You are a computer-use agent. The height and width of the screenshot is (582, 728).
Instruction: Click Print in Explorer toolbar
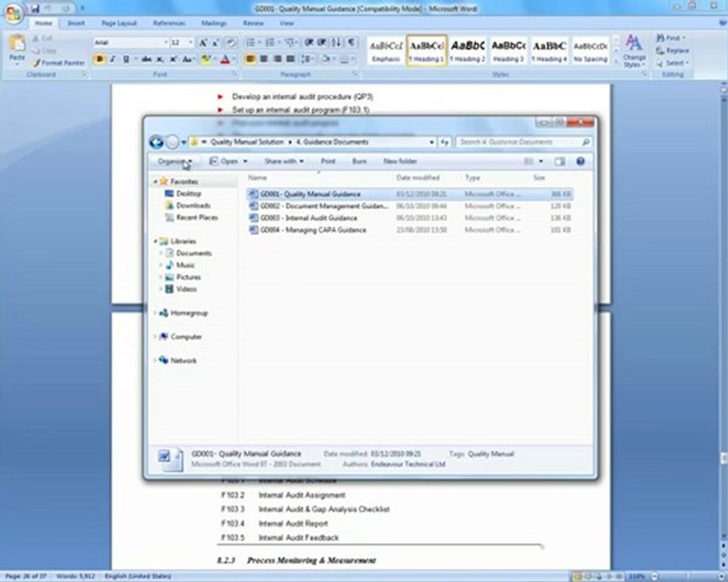(328, 161)
